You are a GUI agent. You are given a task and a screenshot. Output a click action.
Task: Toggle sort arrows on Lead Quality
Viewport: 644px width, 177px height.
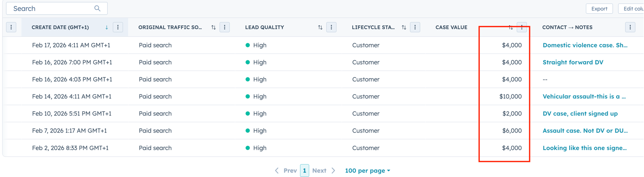[x=320, y=27]
